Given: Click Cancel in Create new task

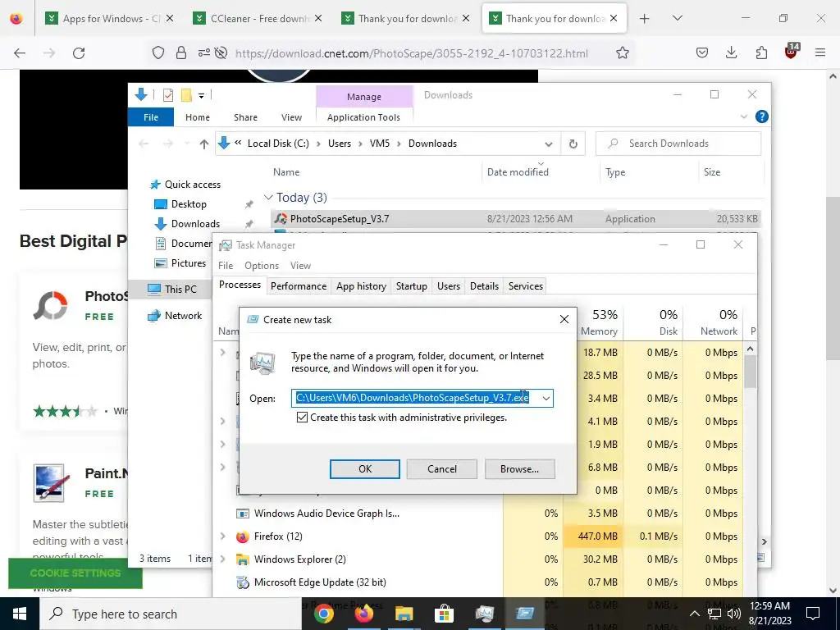Looking at the screenshot, I should 442,468.
